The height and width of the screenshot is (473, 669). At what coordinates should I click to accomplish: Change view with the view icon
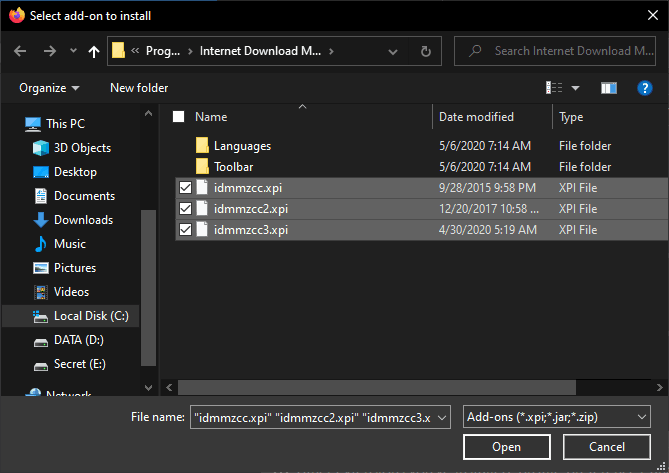click(554, 88)
